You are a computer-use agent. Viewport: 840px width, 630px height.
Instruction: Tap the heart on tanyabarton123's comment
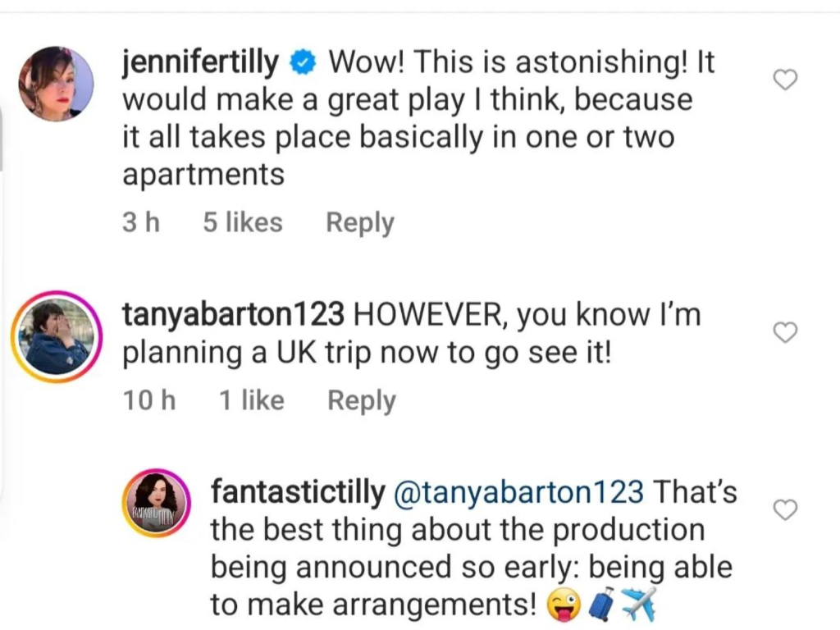tap(786, 332)
